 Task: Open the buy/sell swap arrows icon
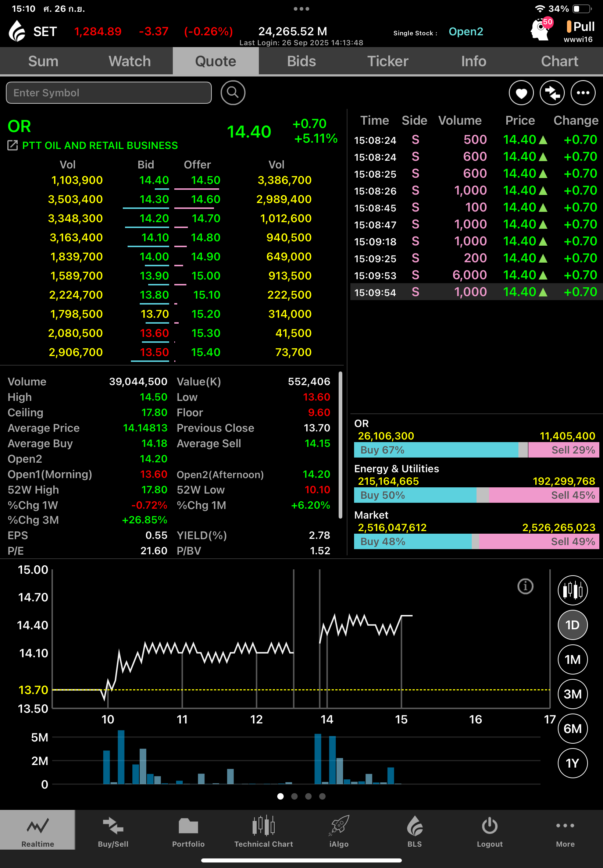(552, 93)
